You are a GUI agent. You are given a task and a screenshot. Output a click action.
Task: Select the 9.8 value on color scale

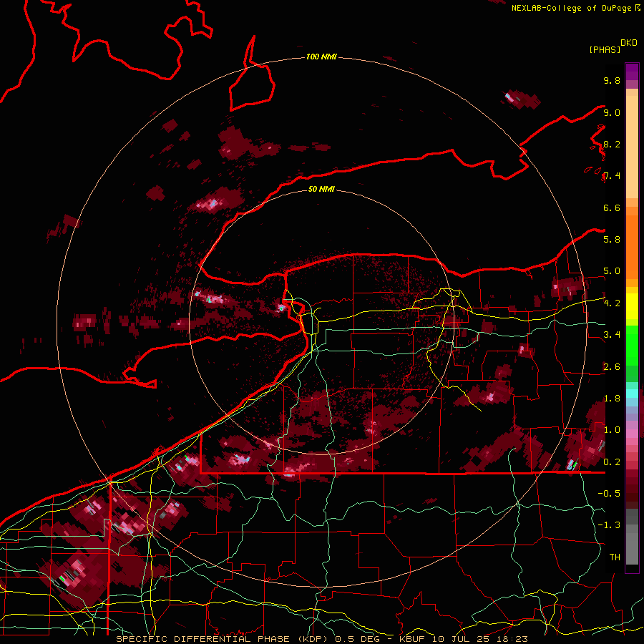(x=612, y=80)
